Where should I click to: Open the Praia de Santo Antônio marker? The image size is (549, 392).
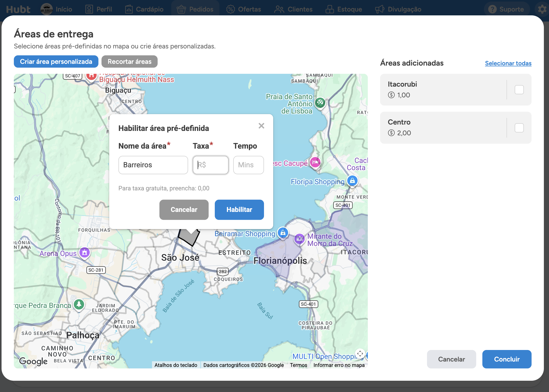pyautogui.click(x=320, y=103)
